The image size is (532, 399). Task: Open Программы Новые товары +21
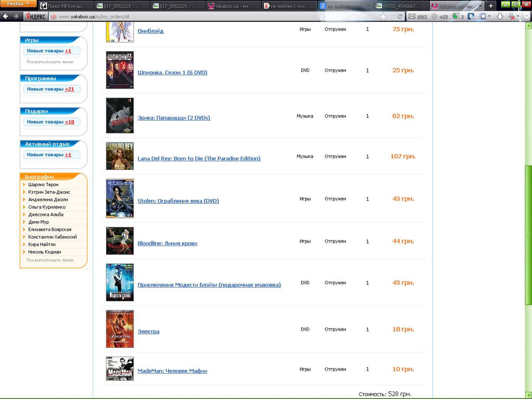(x=52, y=89)
